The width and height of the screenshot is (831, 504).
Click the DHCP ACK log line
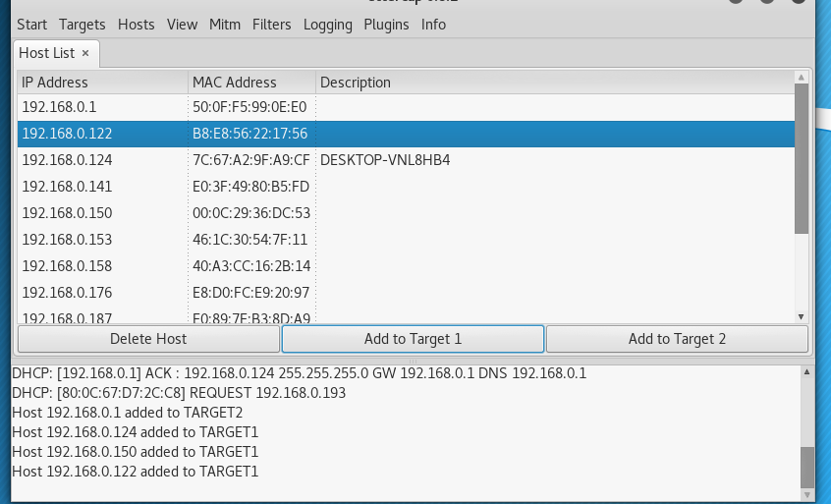pyautogui.click(x=299, y=373)
